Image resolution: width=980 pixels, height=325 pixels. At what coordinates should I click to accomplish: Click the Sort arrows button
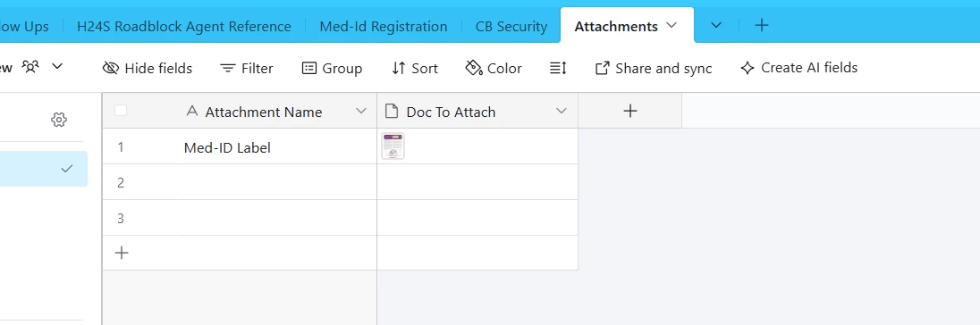(x=414, y=68)
